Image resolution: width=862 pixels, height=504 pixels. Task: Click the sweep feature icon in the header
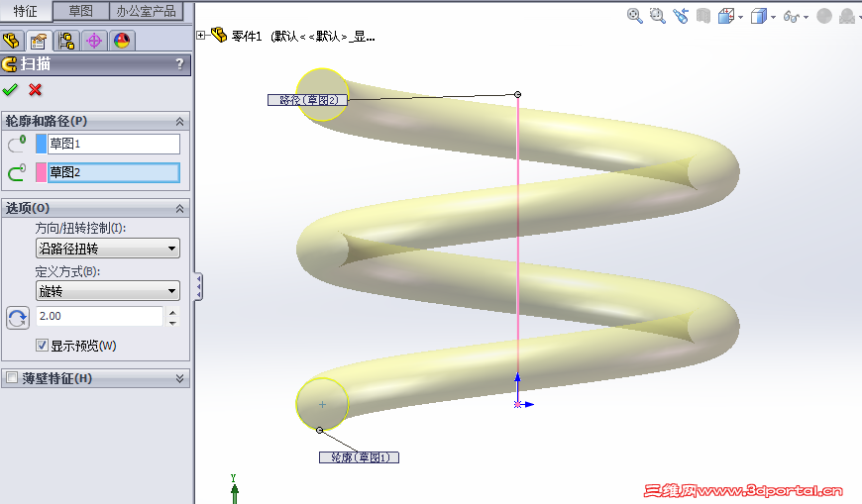[x=9, y=64]
